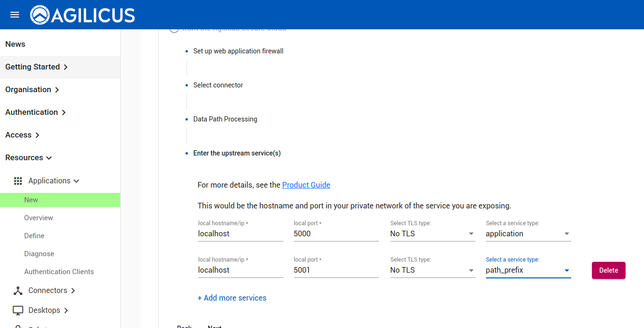Image resolution: width=644 pixels, height=328 pixels.
Task: Open the News page
Action: click(15, 44)
